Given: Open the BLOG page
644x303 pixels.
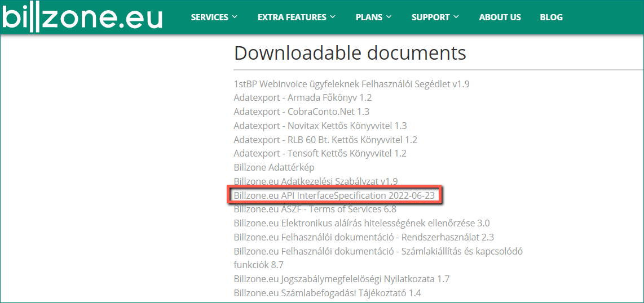Looking at the screenshot, I should pos(551,17).
